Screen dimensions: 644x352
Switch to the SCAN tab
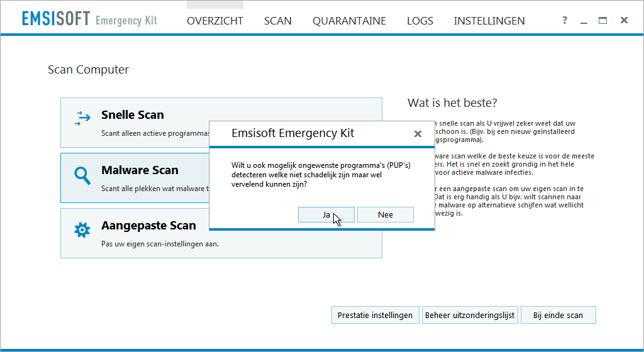coord(277,21)
